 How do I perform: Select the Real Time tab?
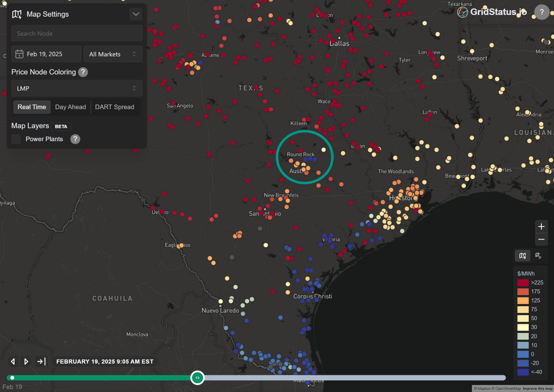[x=32, y=107]
